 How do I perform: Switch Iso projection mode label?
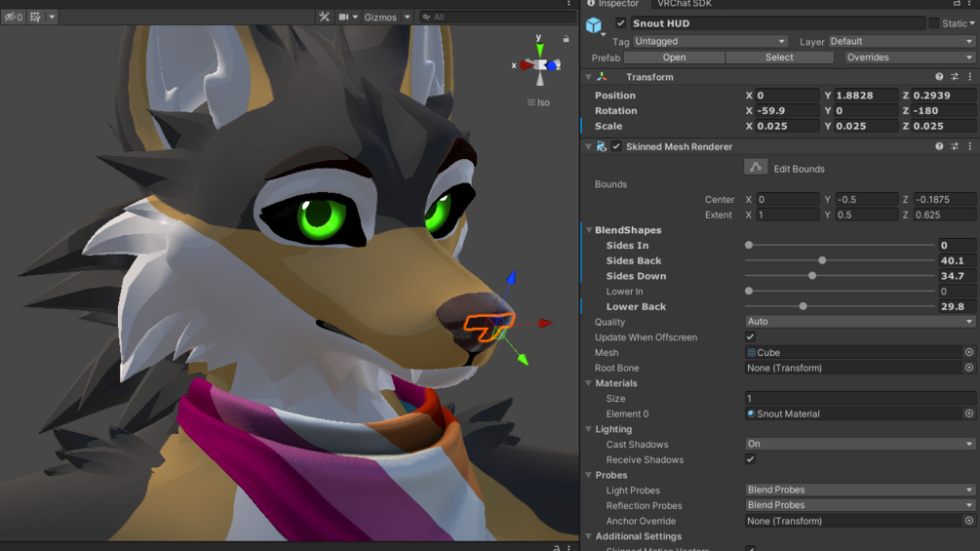pyautogui.click(x=538, y=102)
